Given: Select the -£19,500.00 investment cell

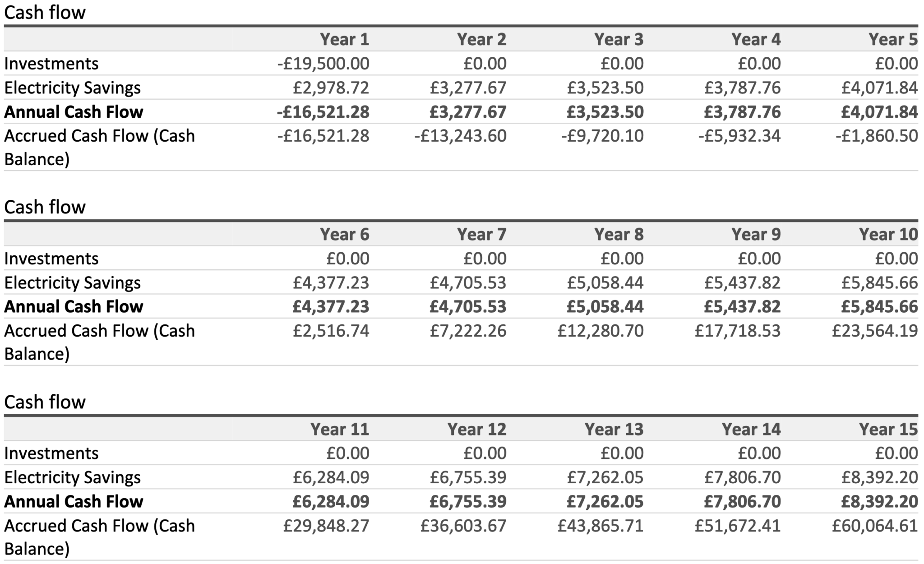Looking at the screenshot, I should click(323, 64).
